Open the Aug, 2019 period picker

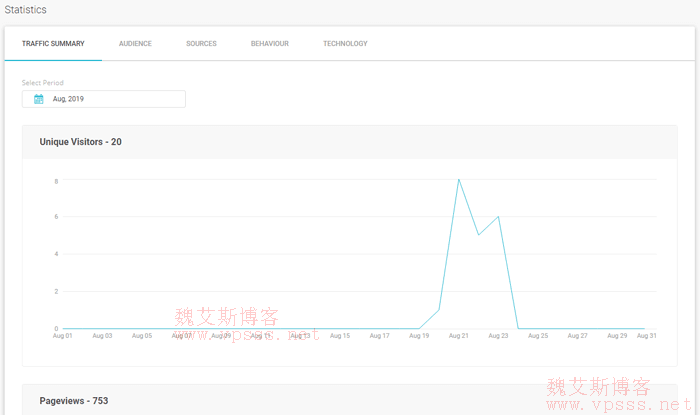pos(104,99)
